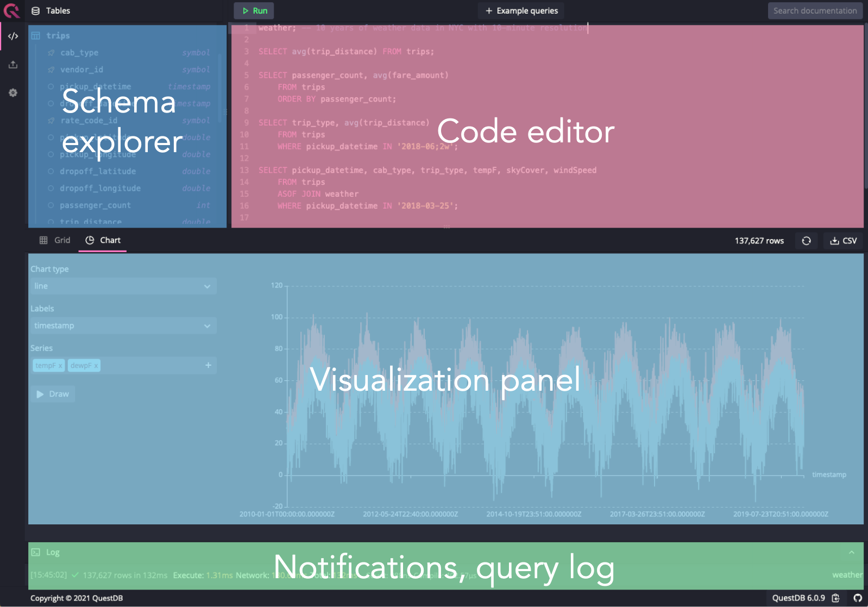Open the import upload sidebar icon
The width and height of the screenshot is (868, 607).
coord(13,65)
